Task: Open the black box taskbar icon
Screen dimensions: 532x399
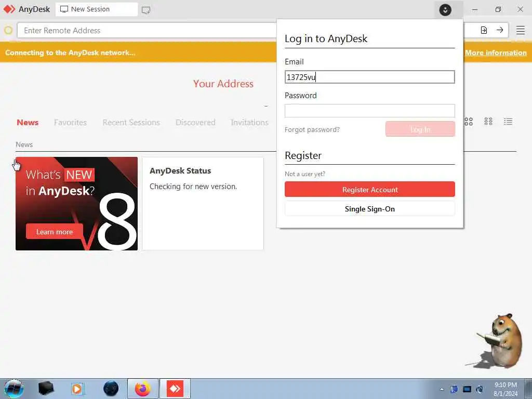Action: (x=46, y=389)
